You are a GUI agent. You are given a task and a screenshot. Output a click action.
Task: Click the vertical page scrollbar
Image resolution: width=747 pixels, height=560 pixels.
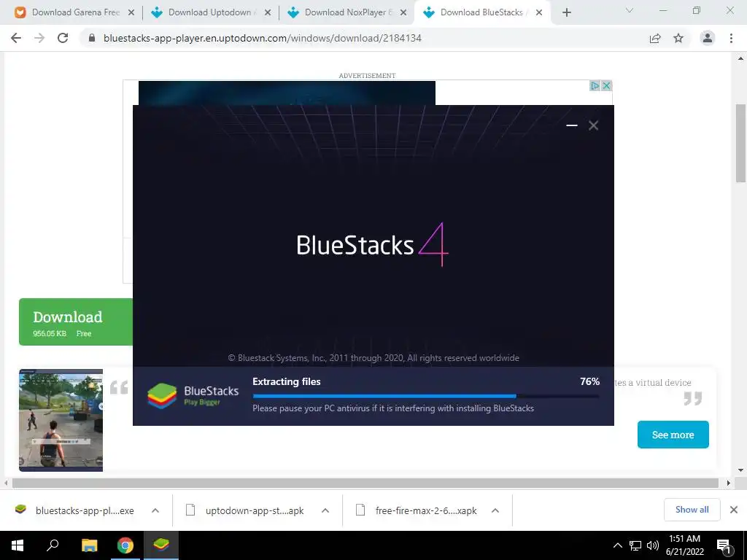[x=740, y=143]
